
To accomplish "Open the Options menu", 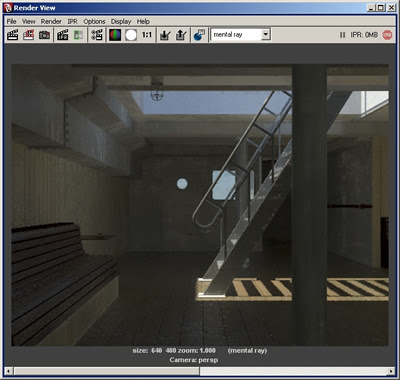I will 94,21.
